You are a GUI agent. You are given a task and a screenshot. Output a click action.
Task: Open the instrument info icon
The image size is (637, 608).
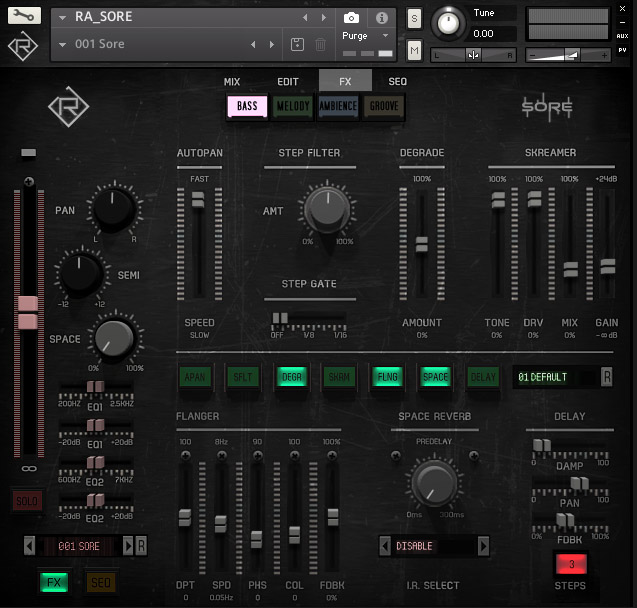click(381, 18)
